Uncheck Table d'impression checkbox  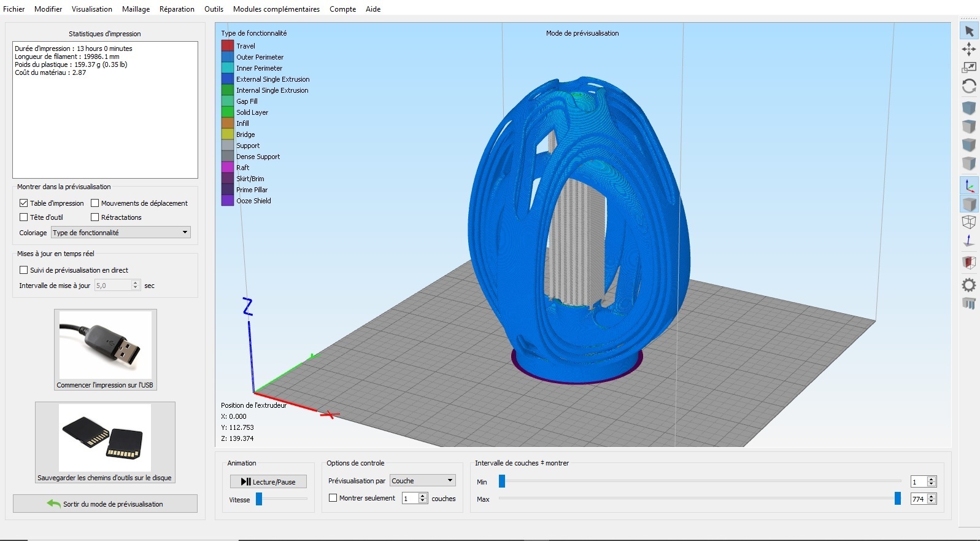coord(24,203)
